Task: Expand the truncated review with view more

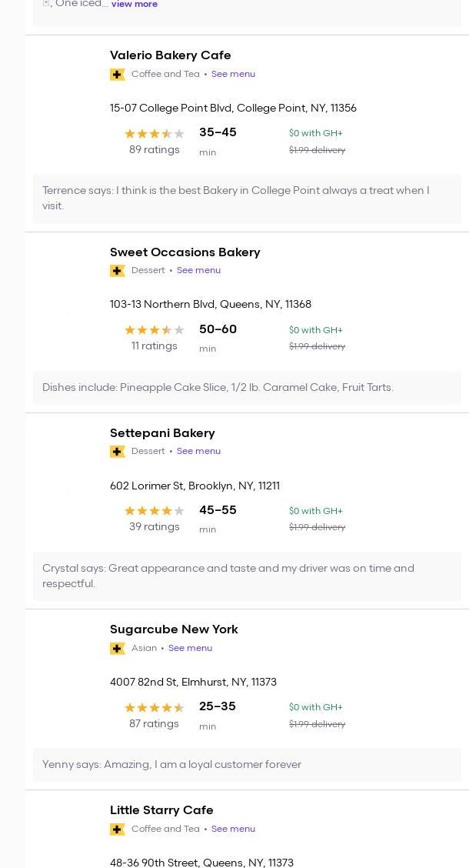Action: 135,5
